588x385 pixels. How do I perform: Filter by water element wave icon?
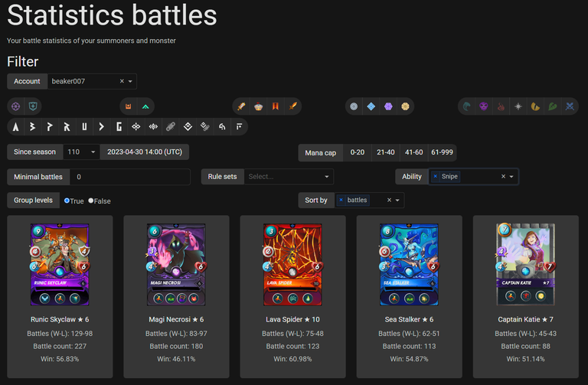(466, 106)
